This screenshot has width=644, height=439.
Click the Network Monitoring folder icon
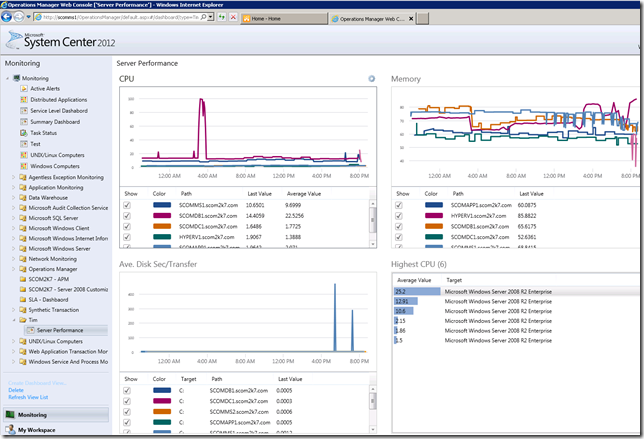pos(23,259)
